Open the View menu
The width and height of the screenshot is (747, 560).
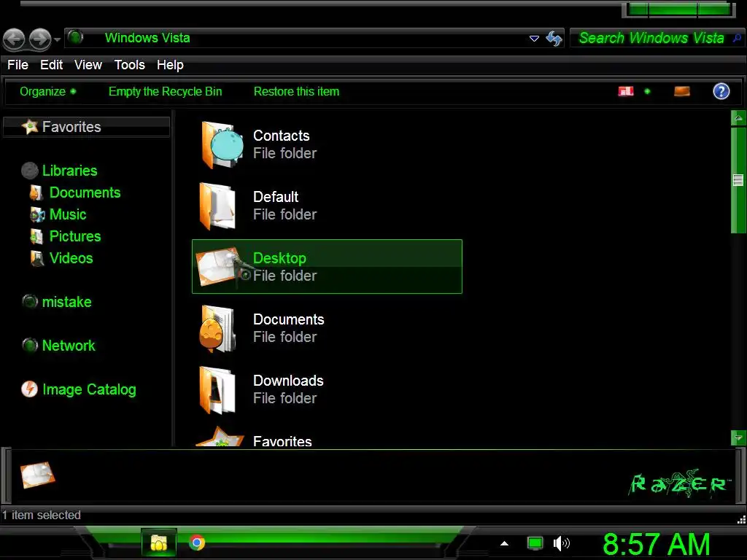[88, 65]
